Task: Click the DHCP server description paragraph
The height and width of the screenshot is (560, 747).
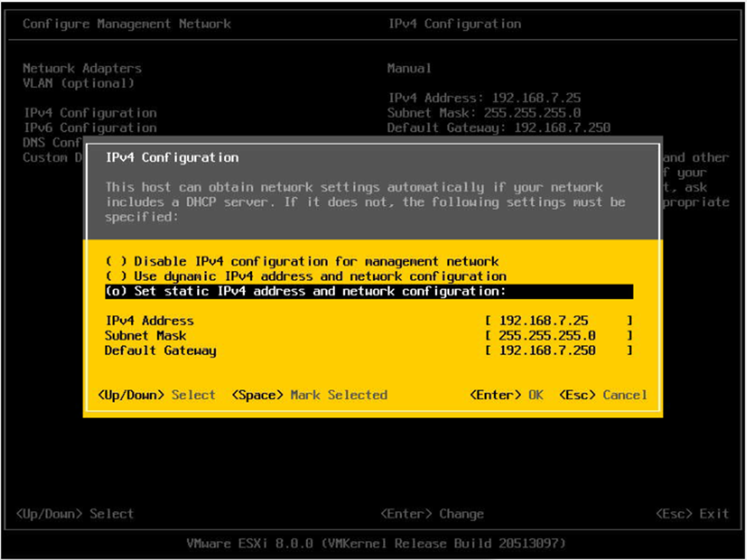Action: click(365, 202)
